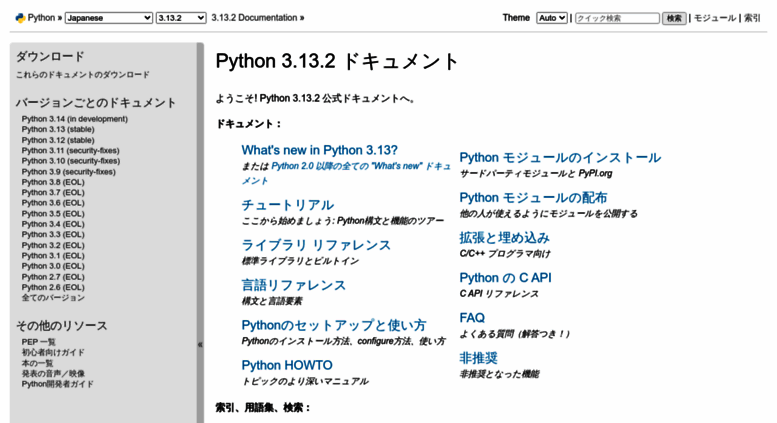Image resolution: width=777 pixels, height=423 pixels.
Task: Open the Theme Auto dropdown
Action: [552, 18]
